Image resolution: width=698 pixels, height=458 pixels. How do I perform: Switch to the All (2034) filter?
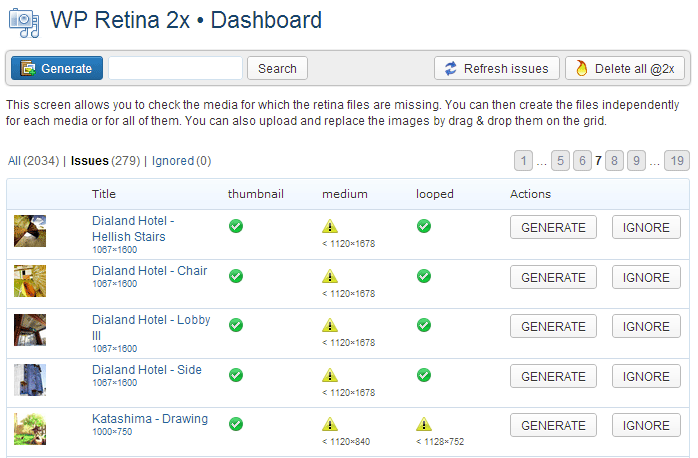tap(33, 161)
